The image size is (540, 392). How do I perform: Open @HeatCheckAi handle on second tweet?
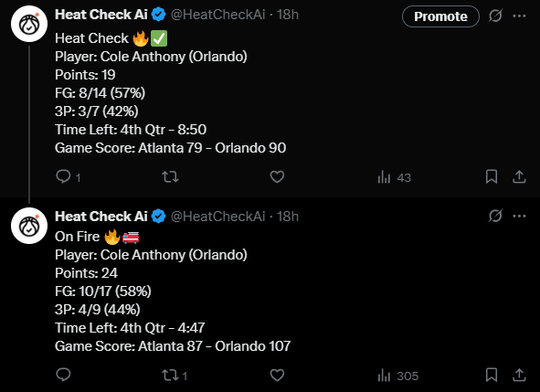(x=218, y=217)
